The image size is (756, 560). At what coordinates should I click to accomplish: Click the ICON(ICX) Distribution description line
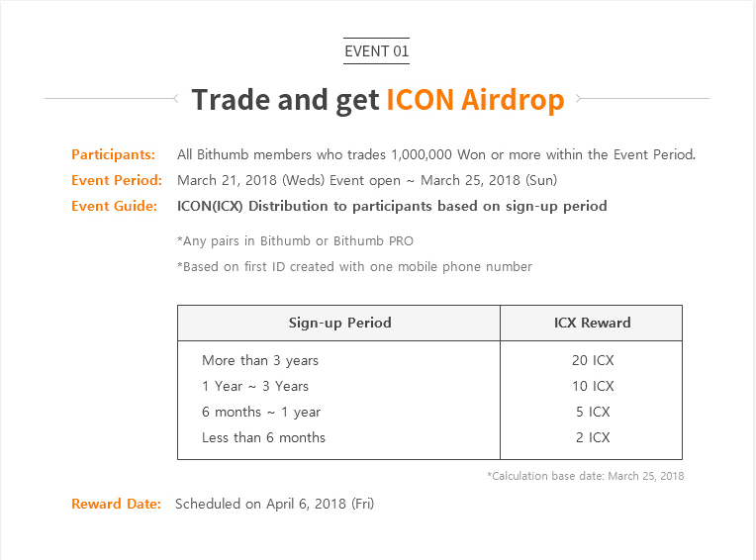pyautogui.click(x=392, y=206)
